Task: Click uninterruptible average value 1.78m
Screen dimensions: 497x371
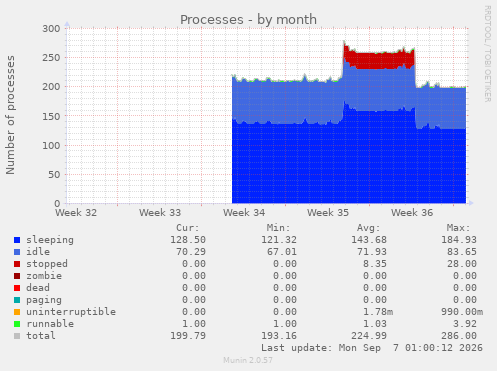Action: click(x=378, y=312)
